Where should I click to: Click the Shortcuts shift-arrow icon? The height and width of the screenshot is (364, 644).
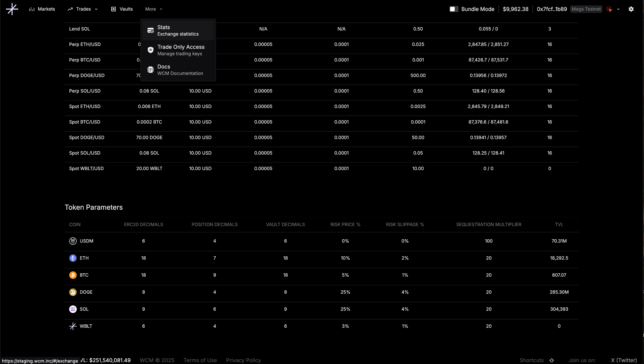[x=552, y=360]
